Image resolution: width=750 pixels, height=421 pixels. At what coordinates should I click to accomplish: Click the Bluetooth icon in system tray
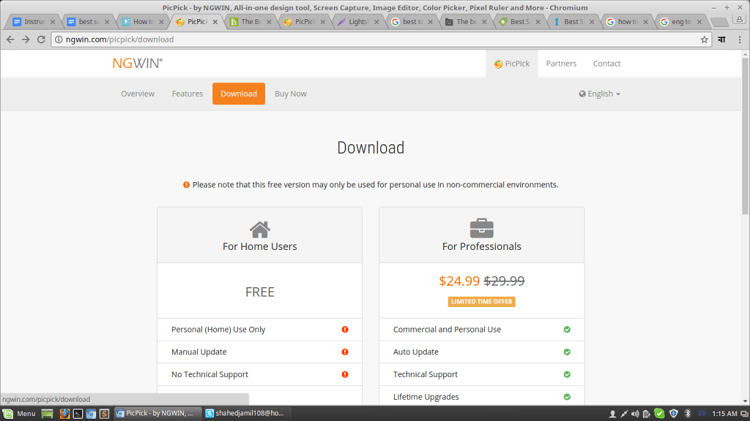click(688, 414)
